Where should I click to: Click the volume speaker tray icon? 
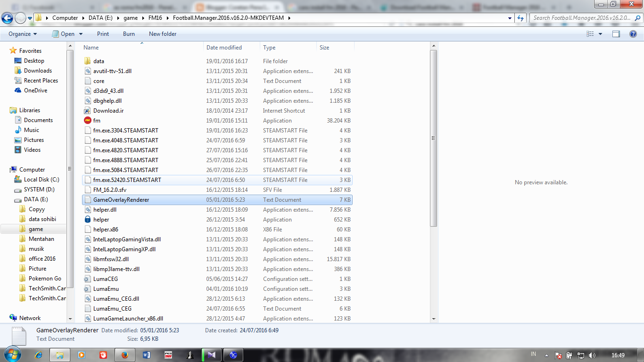[x=592, y=355]
